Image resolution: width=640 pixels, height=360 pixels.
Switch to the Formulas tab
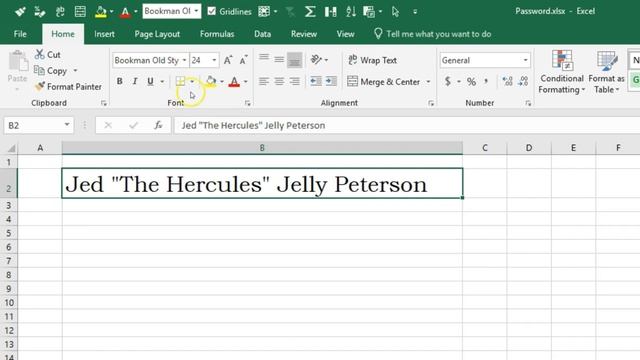(x=217, y=34)
